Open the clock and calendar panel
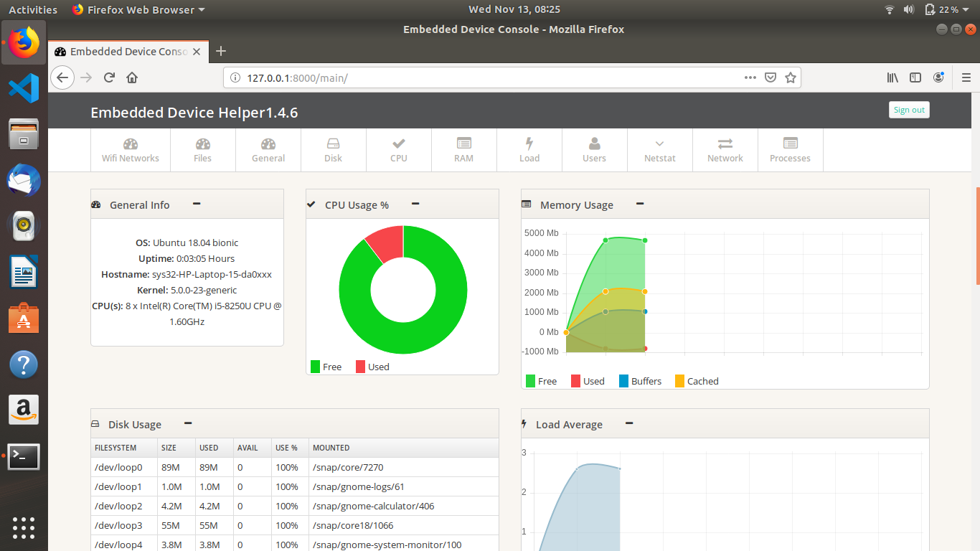 click(x=514, y=9)
